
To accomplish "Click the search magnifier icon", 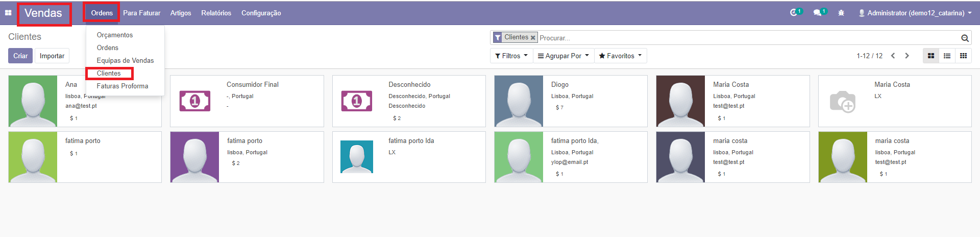I will (x=965, y=38).
